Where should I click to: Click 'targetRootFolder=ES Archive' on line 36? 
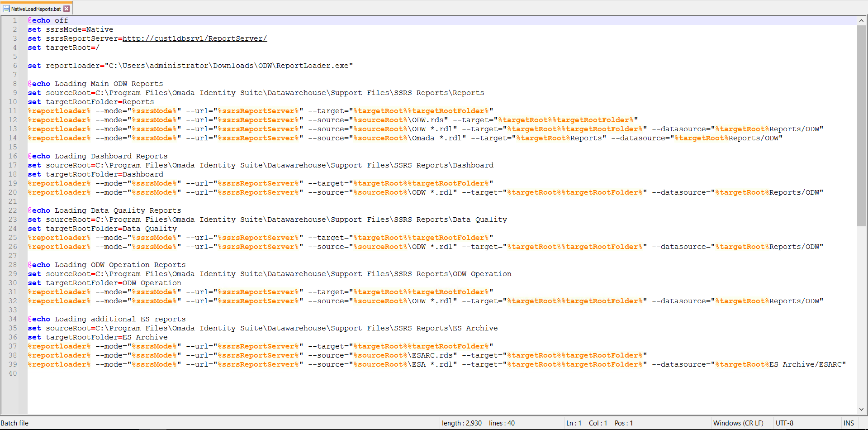(x=107, y=337)
